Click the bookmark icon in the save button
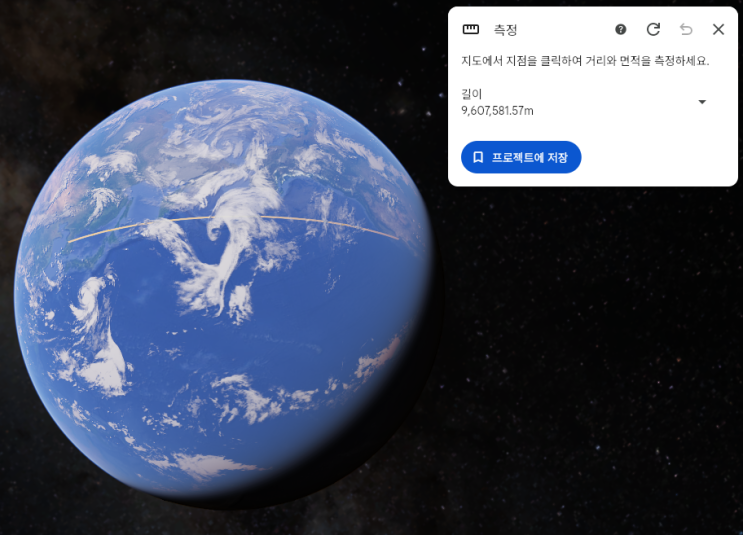Screen dimensions: 743x535 478,157
